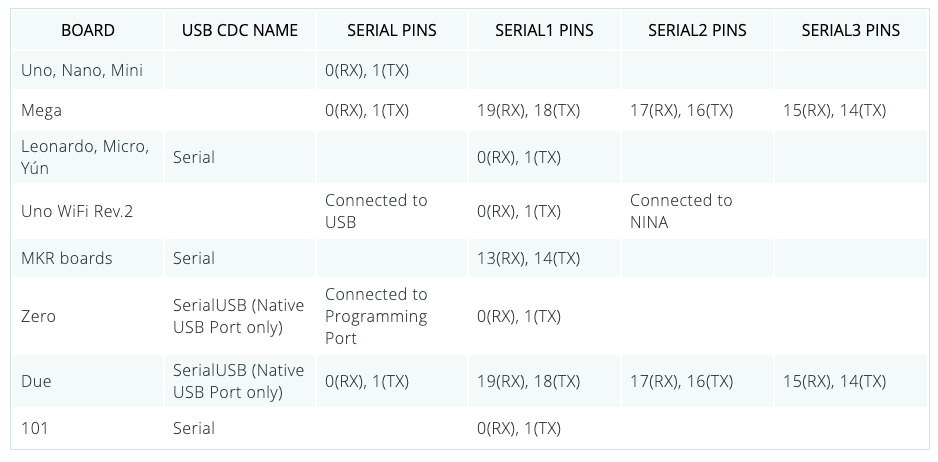Select the "13(RX), 14(TX)" MKR pins cell

(x=528, y=258)
